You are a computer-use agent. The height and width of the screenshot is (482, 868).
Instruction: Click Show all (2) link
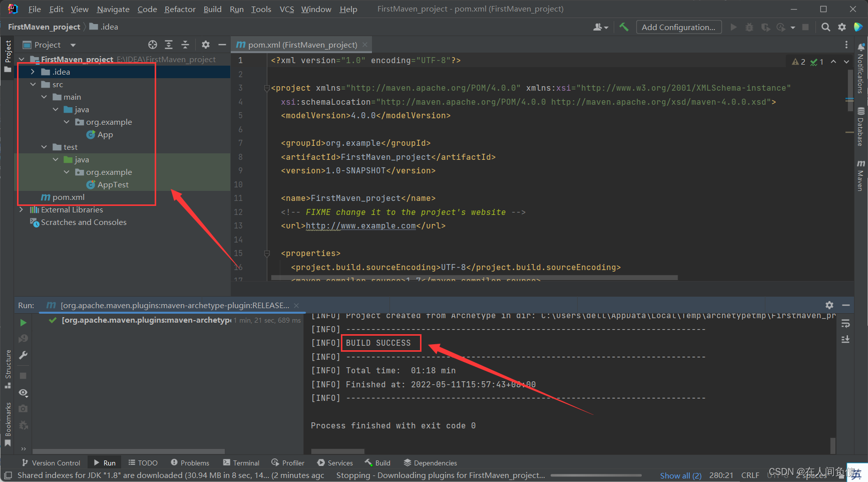click(x=680, y=475)
